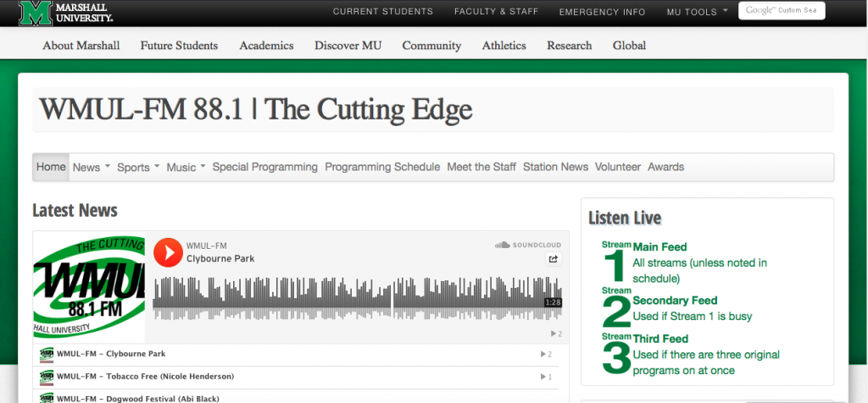This screenshot has width=868, height=403.
Task: Open Future Students section
Action: [x=179, y=46]
